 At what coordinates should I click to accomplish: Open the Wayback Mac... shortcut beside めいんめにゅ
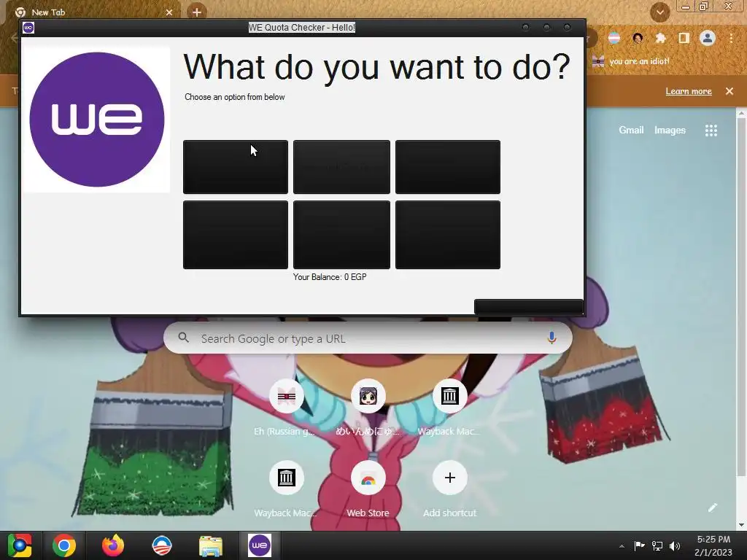point(449,408)
